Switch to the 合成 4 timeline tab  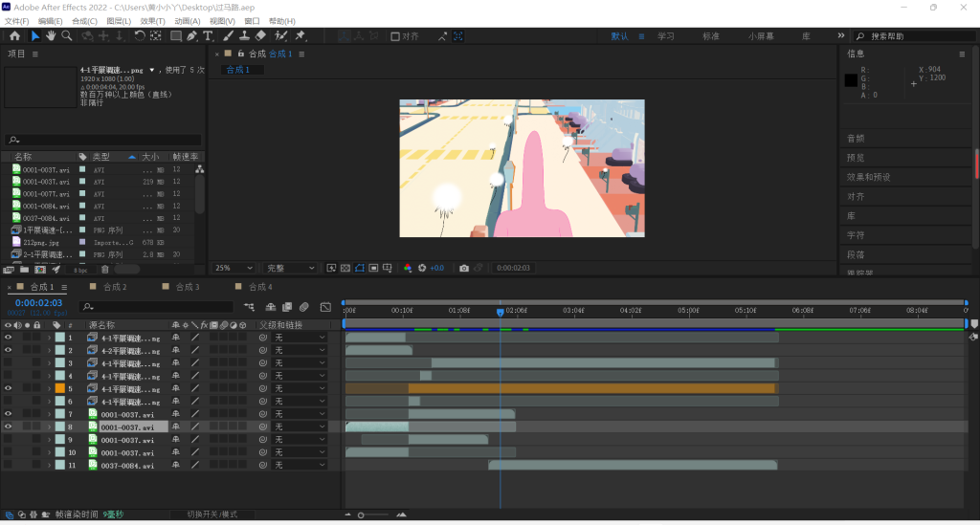click(x=260, y=287)
